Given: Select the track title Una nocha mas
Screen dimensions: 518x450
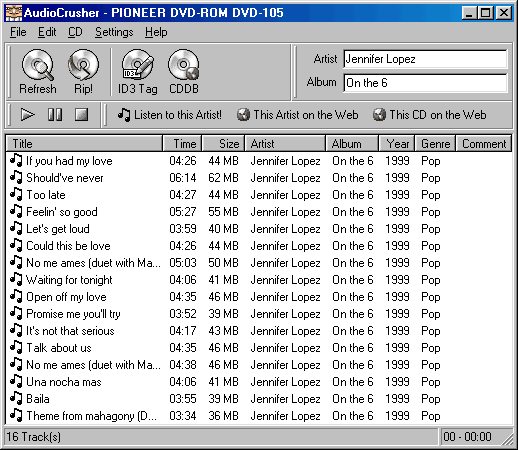Looking at the screenshot, I should point(64,382).
